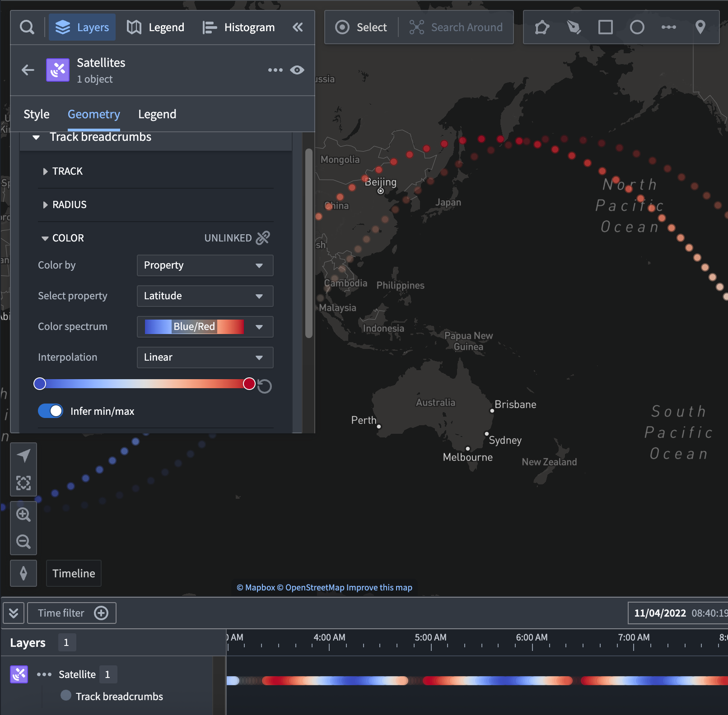Switch to the Geometry tab
The width and height of the screenshot is (728, 715).
(94, 115)
